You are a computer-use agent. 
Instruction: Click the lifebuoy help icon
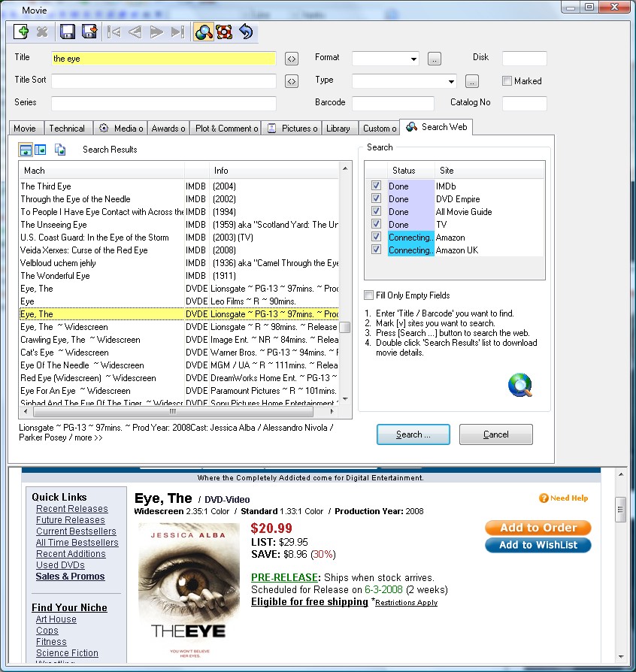coord(224,32)
